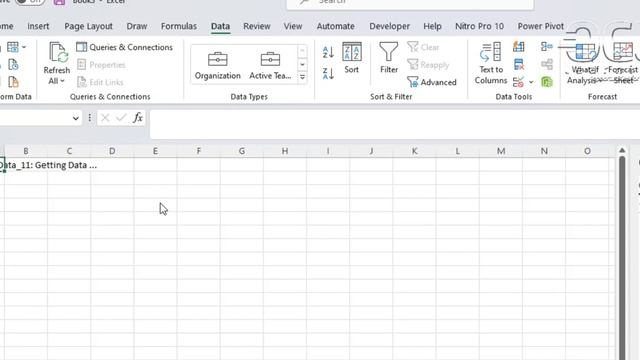Open the Automate tab
Viewport: 640px width, 360px height.
click(336, 26)
